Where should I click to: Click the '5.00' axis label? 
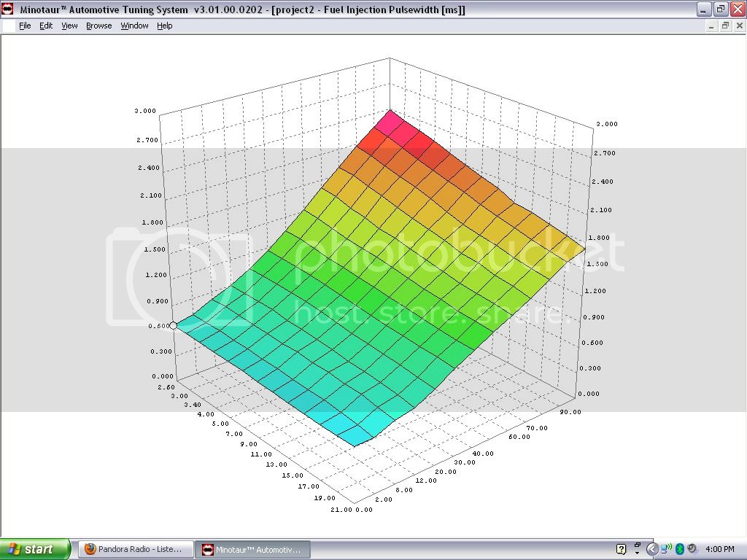pyautogui.click(x=220, y=424)
